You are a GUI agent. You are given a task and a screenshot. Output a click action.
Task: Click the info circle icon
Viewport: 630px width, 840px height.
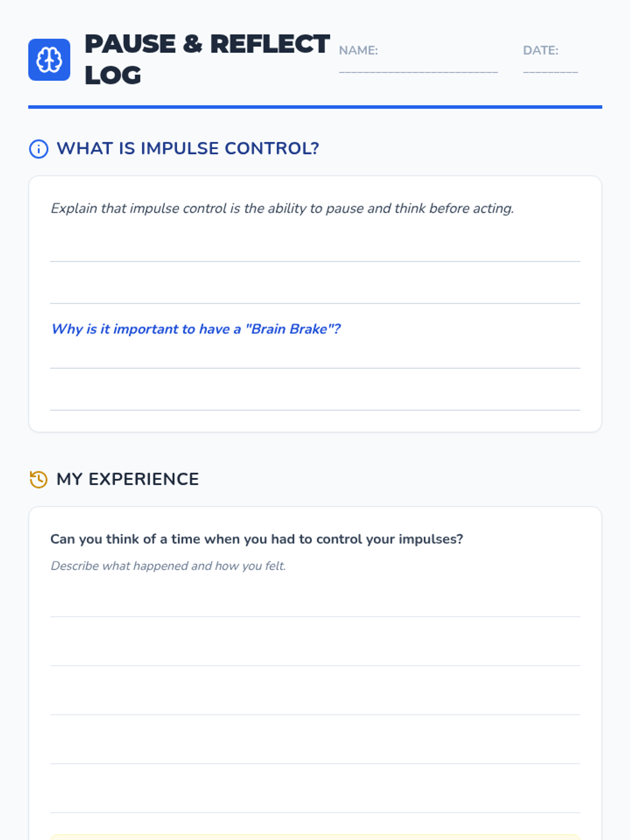click(38, 149)
